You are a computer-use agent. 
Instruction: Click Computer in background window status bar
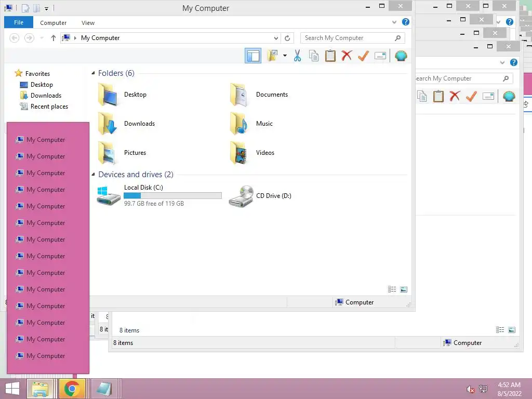[463, 343]
